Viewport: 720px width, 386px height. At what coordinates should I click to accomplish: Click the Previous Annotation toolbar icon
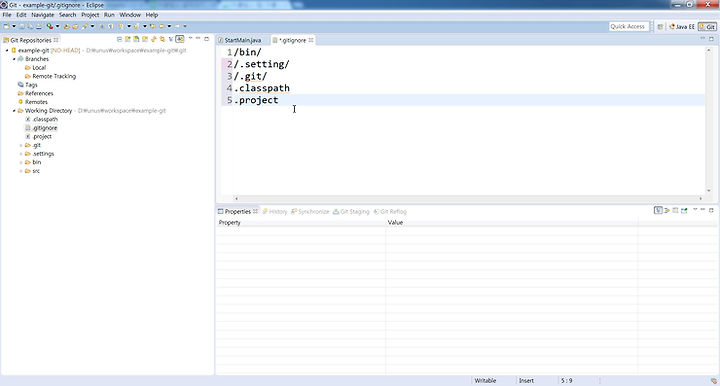pos(136,26)
